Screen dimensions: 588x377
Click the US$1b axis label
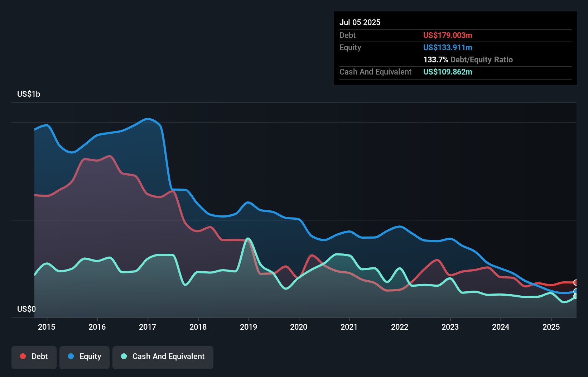[29, 94]
